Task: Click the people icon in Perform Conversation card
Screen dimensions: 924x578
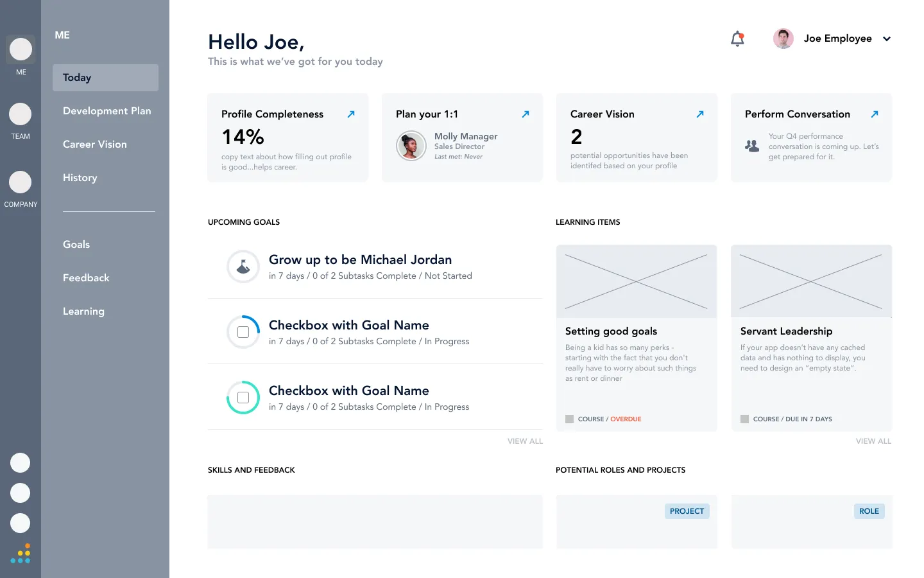Action: click(x=752, y=146)
